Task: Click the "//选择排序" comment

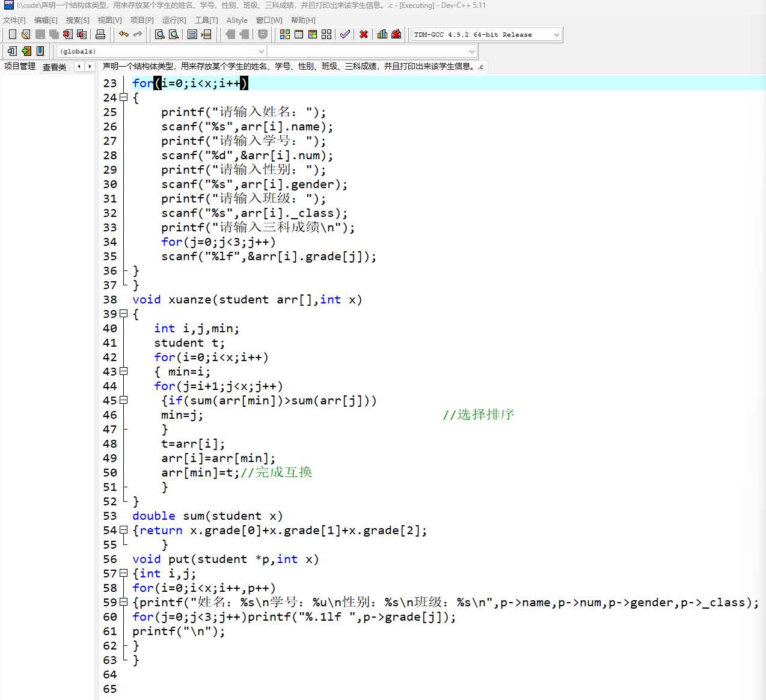Action: coord(479,415)
